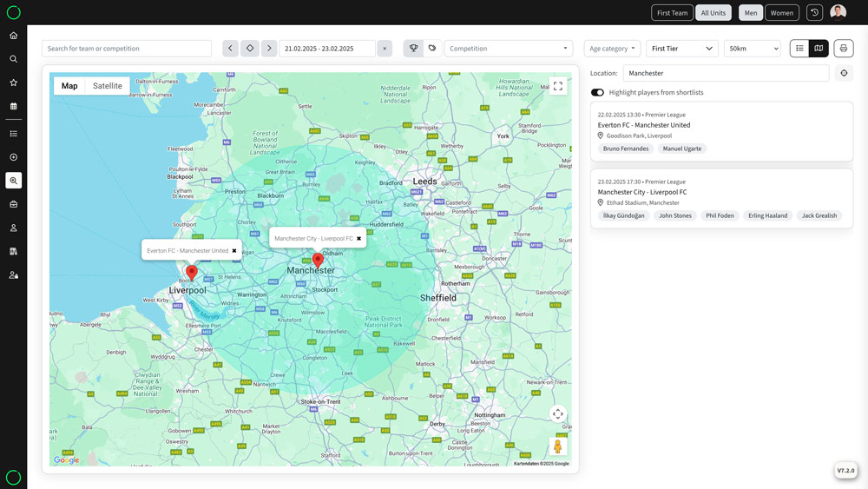Open the history clock icon
This screenshot has height=489, width=868.
tap(814, 13)
